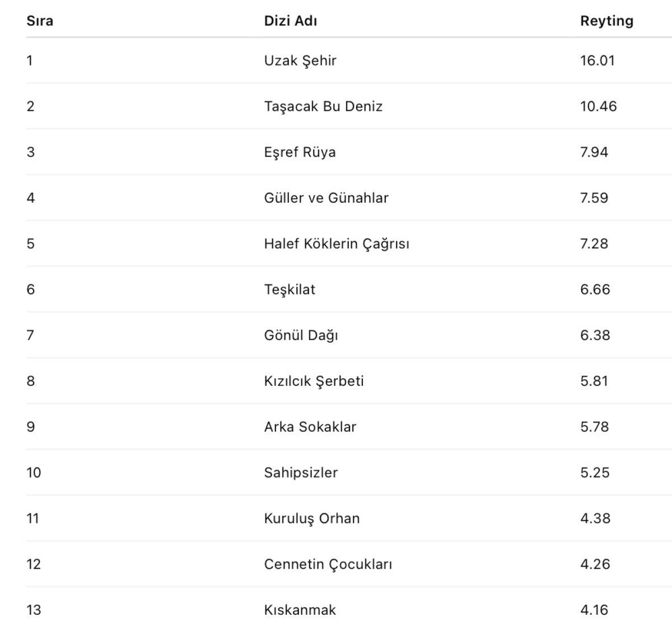Click on Eşref Rüya in the list
This screenshot has height=641, width=672.
pyautogui.click(x=300, y=152)
